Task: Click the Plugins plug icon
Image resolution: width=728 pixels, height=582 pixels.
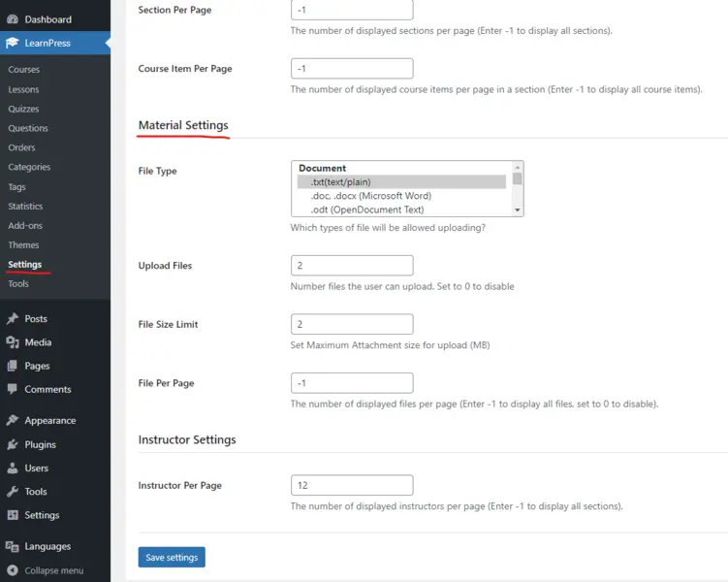Action: pyautogui.click(x=13, y=444)
